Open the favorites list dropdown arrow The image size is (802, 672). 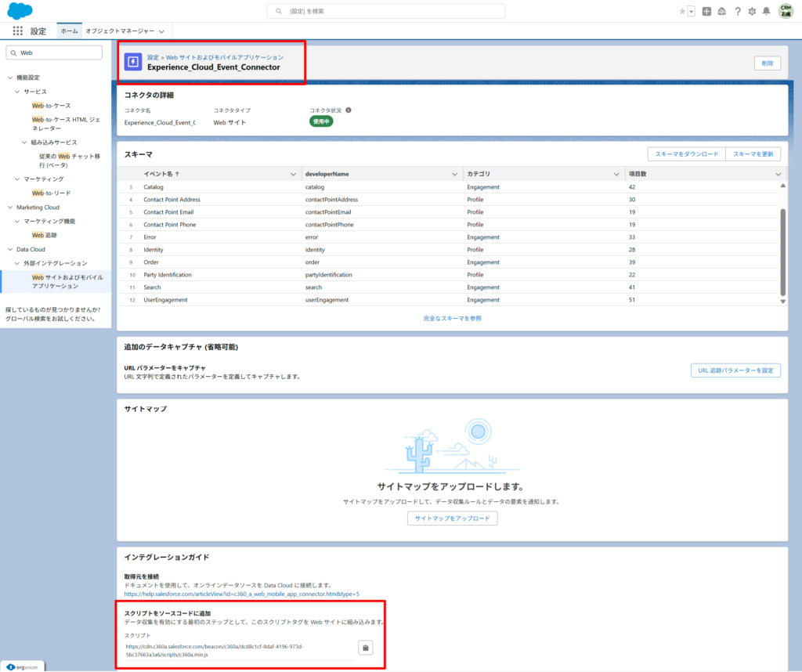click(691, 11)
